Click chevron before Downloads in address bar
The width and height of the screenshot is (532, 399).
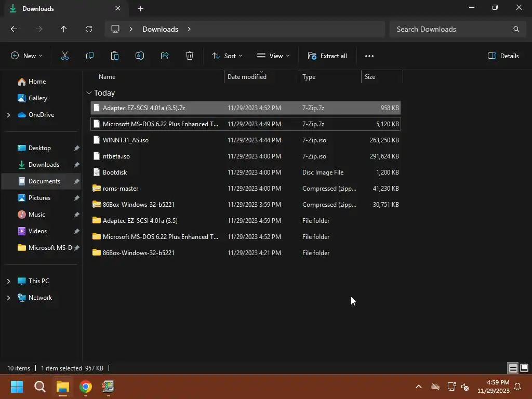coord(131,29)
